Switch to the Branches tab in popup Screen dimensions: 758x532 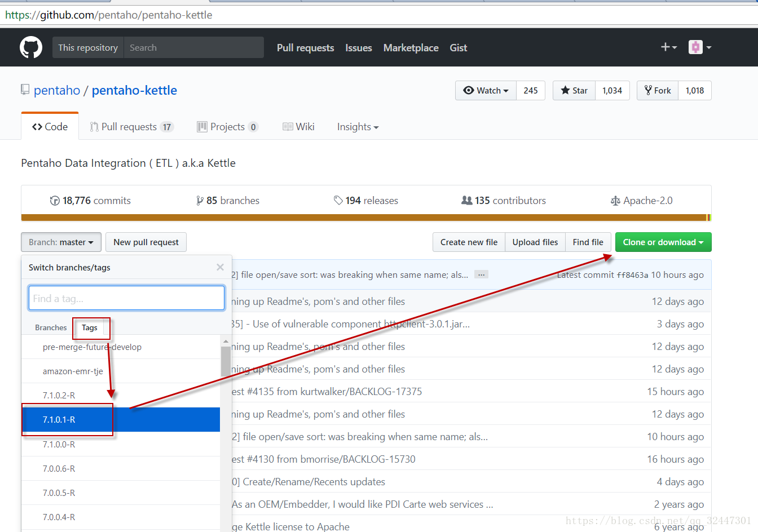[51, 327]
